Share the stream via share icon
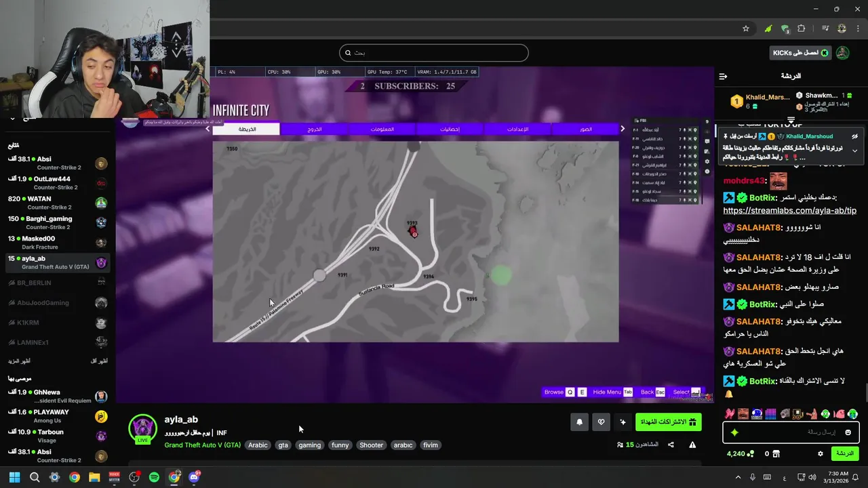This screenshot has width=868, height=488. [671, 445]
